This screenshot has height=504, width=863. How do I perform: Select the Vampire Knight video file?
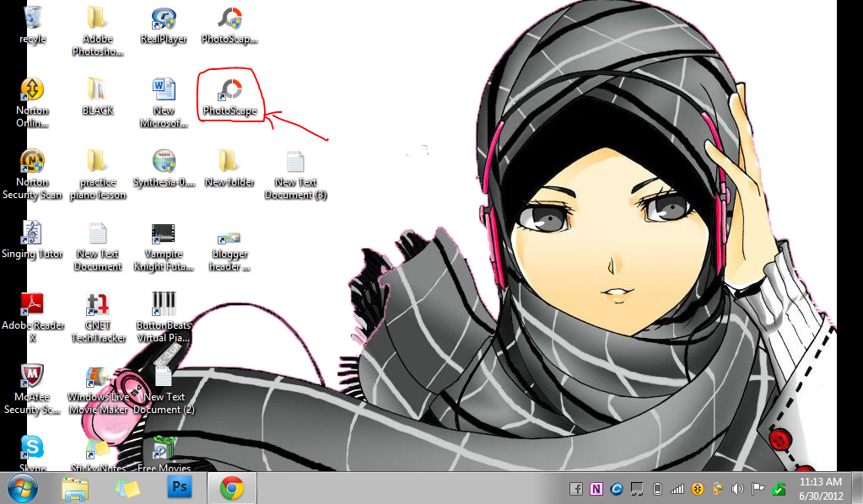164,246
